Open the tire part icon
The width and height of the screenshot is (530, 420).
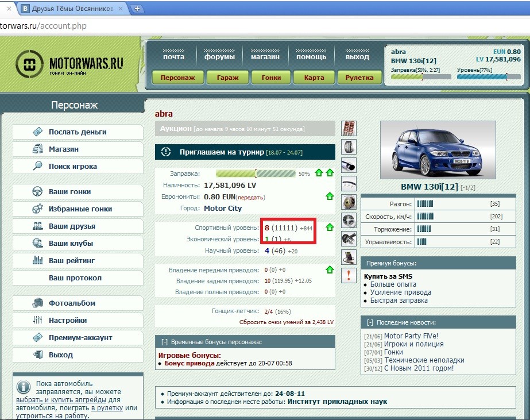(x=349, y=147)
